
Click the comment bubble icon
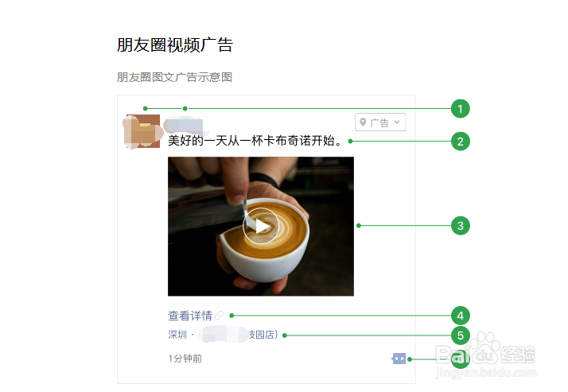pyautogui.click(x=399, y=359)
